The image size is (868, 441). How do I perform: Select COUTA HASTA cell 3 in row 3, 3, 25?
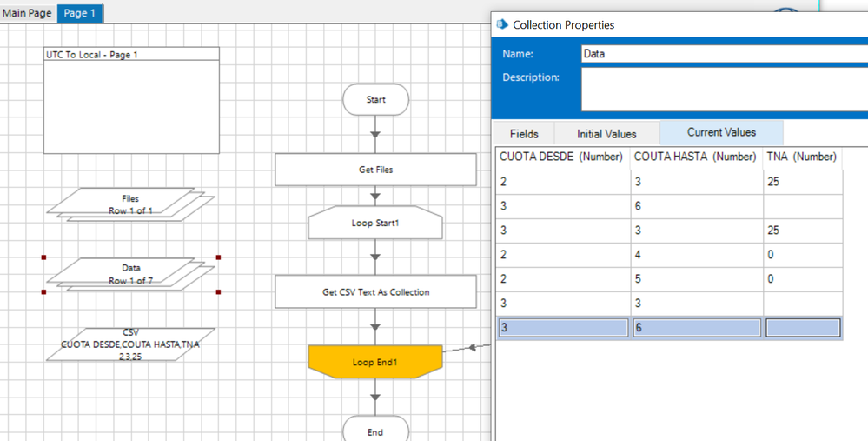(x=697, y=231)
